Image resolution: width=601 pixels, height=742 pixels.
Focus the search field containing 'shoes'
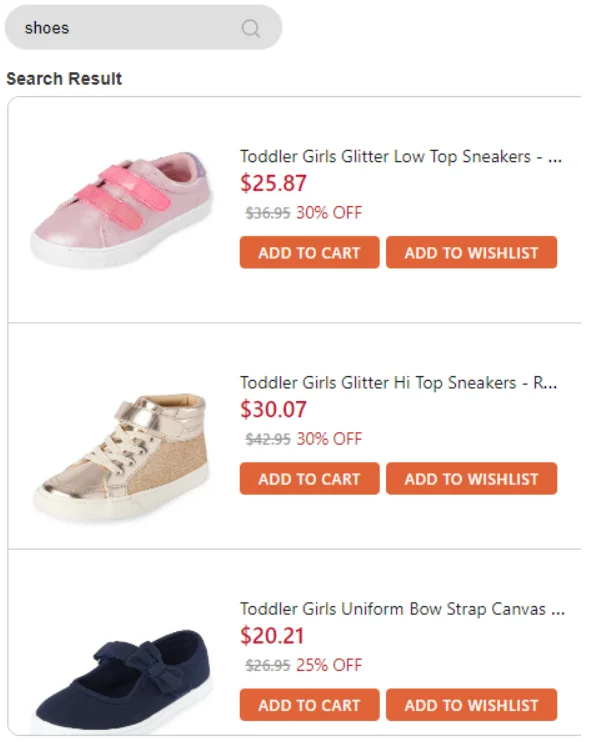(x=143, y=27)
